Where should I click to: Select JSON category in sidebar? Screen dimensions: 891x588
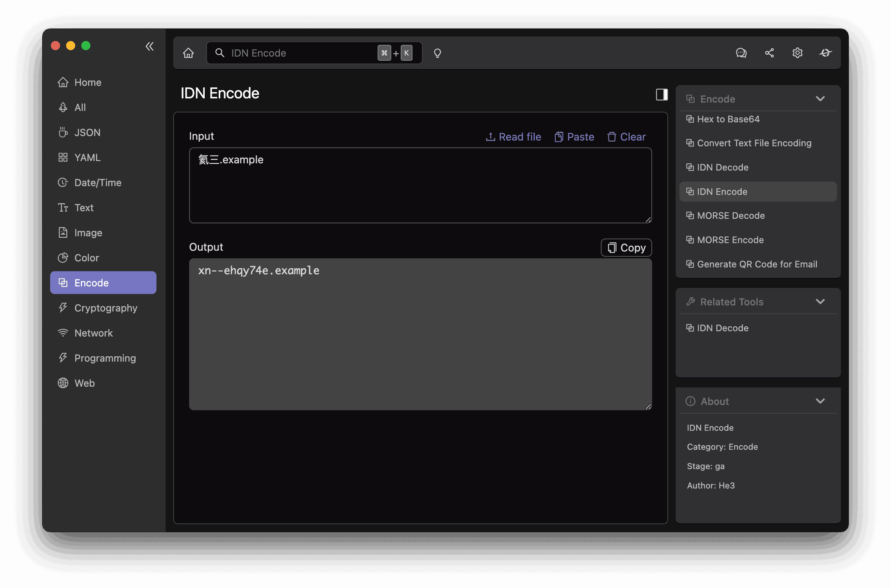[x=103, y=133]
